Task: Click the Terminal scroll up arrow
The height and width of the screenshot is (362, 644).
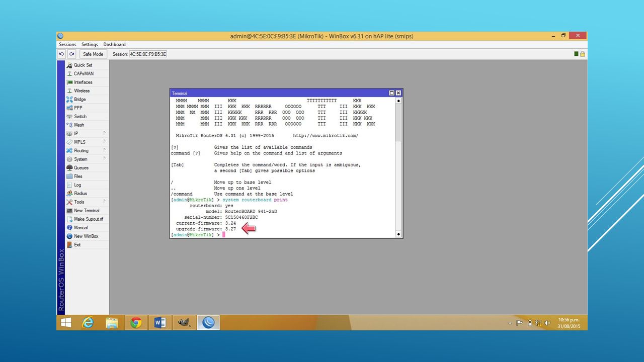Action: tap(398, 101)
